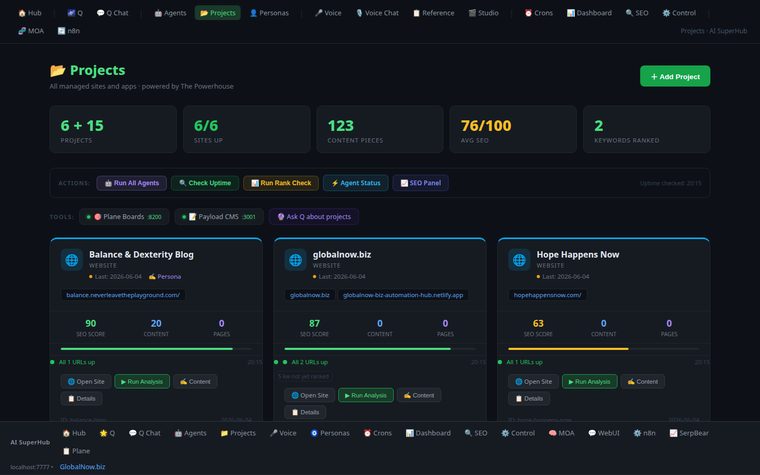
Task: Open Payload CMS tool link
Action: point(219,217)
